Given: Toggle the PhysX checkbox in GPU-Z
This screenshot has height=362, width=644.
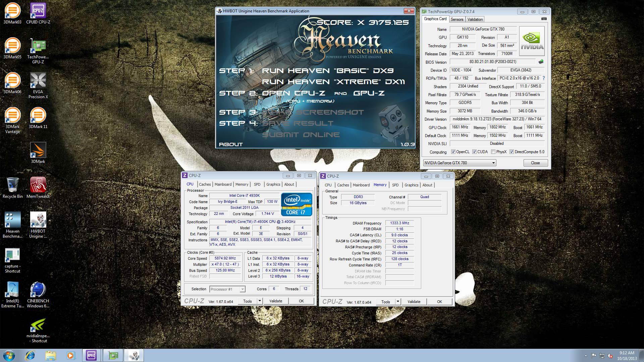Looking at the screenshot, I should pos(493,152).
